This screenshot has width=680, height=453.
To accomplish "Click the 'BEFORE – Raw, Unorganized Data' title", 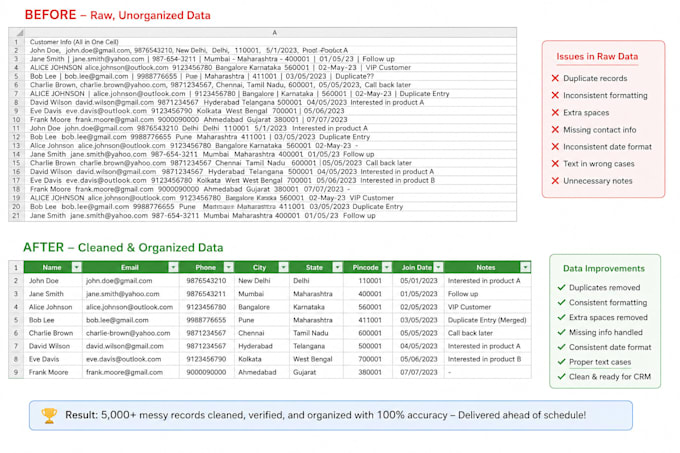I will point(118,15).
